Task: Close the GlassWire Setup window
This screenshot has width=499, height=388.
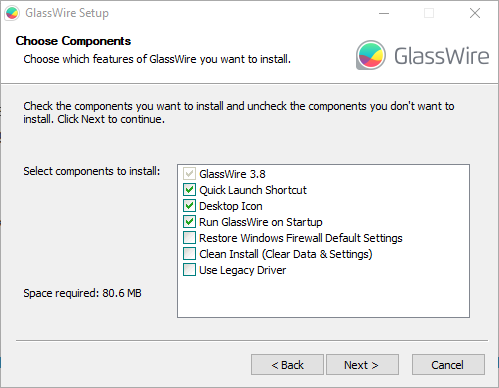Action: pyautogui.click(x=475, y=13)
